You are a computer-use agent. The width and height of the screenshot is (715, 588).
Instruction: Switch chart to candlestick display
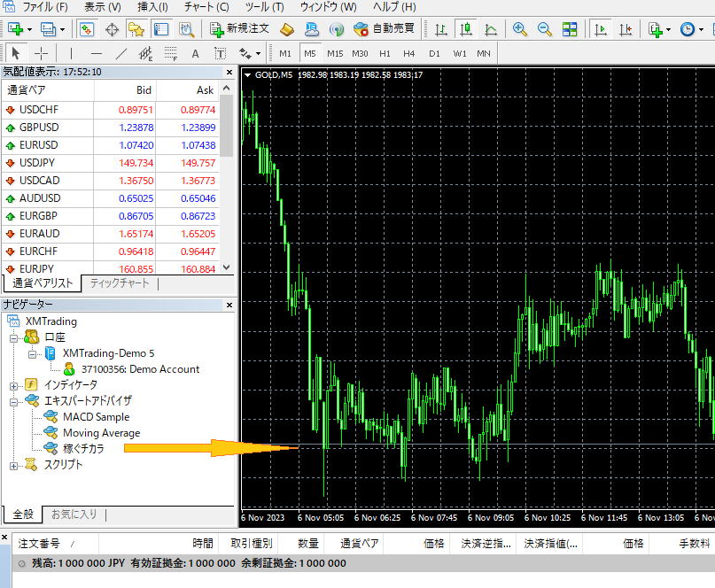pos(466,28)
